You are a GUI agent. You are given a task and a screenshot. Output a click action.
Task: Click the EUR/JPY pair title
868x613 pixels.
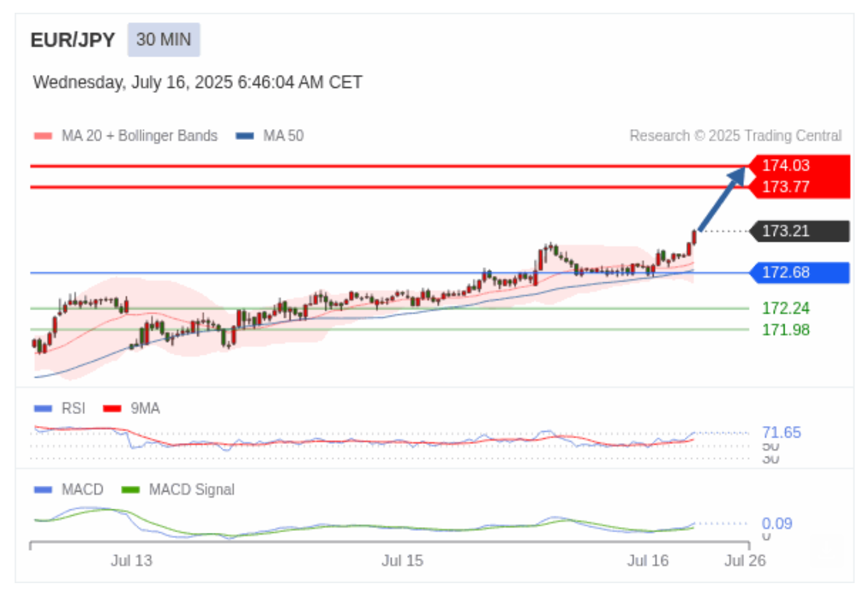(x=73, y=40)
